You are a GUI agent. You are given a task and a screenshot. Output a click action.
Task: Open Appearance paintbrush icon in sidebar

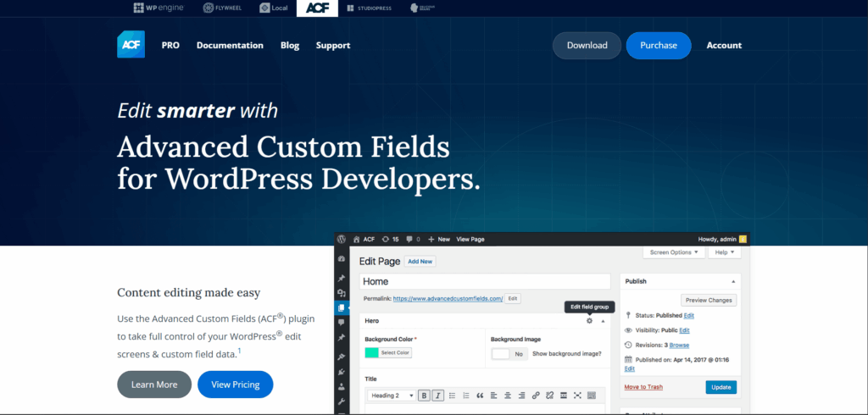[x=342, y=357]
